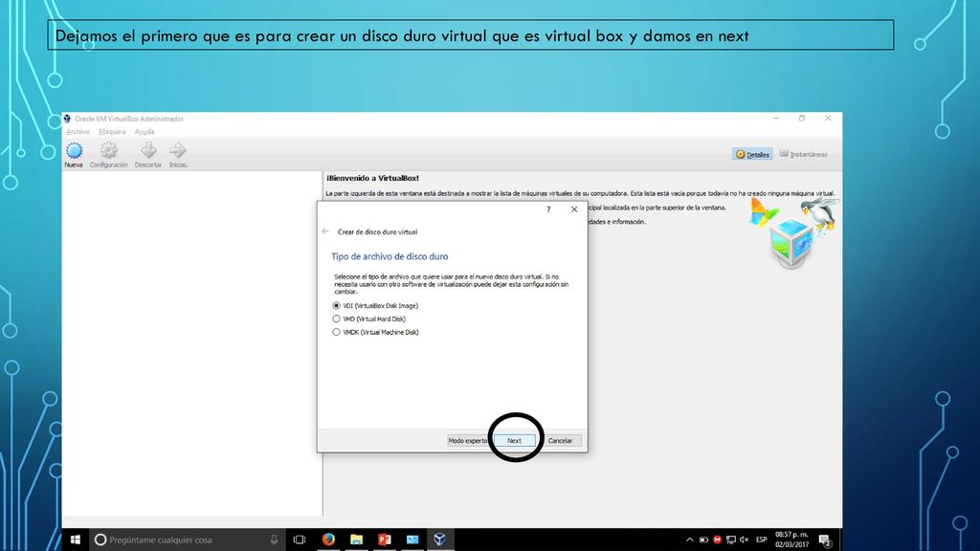Click the battery tray icon
980x551 pixels.
point(703,540)
